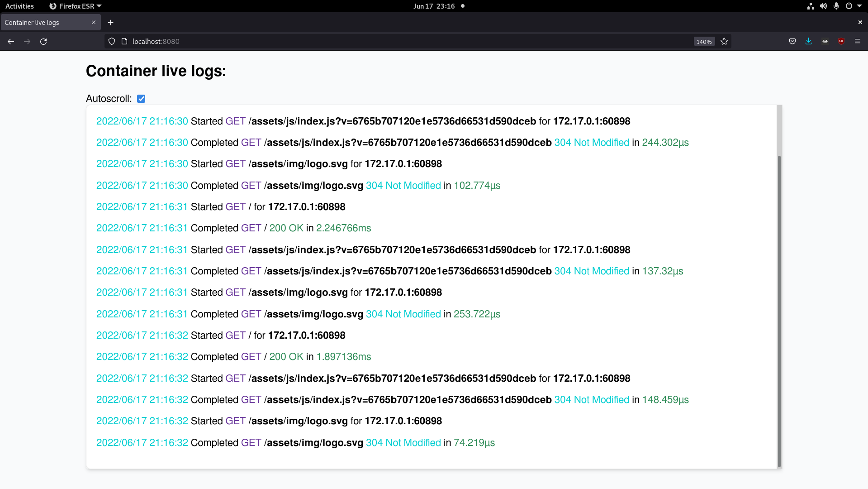Open the Firefox hamburger application menu
868x489 pixels.
858,41
